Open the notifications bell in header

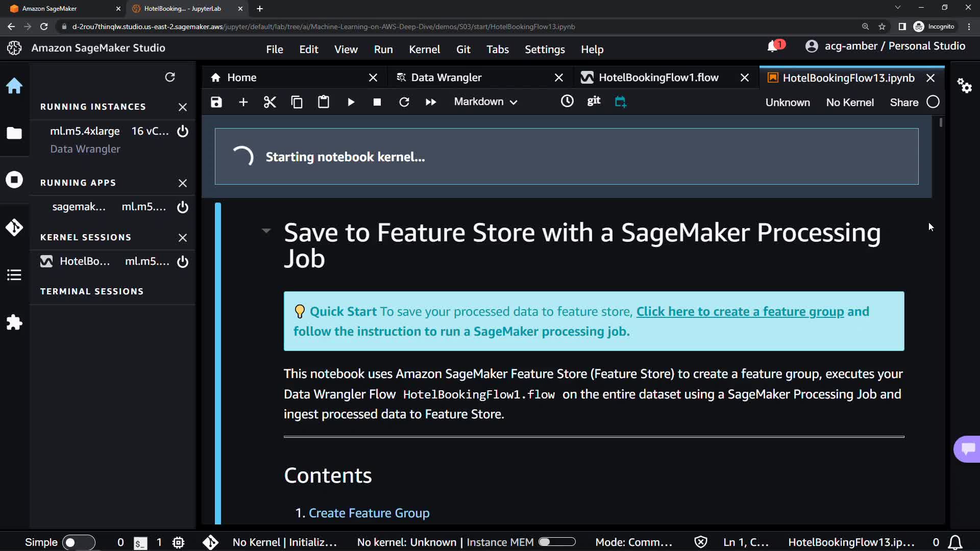pyautogui.click(x=773, y=46)
